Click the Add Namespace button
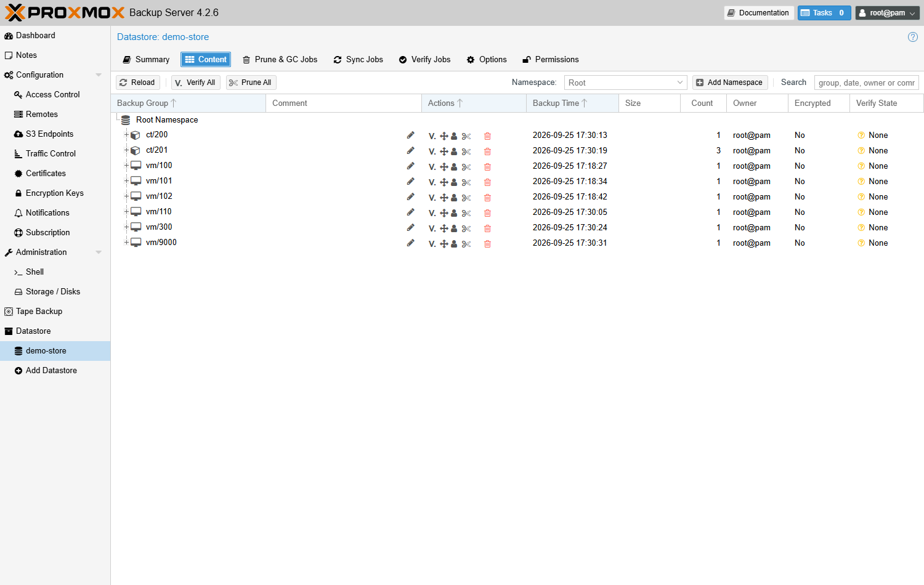The image size is (924, 585). click(x=730, y=83)
